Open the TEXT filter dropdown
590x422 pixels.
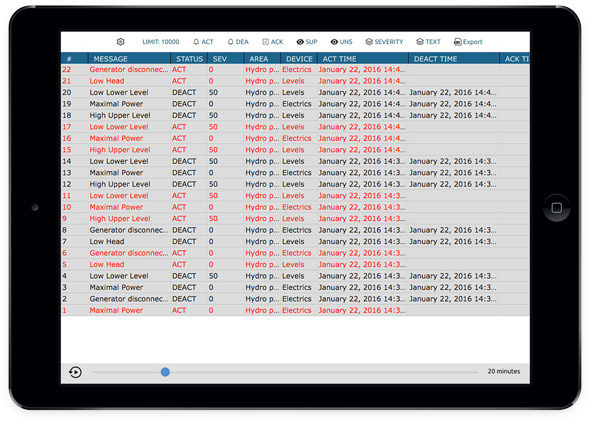[x=429, y=42]
